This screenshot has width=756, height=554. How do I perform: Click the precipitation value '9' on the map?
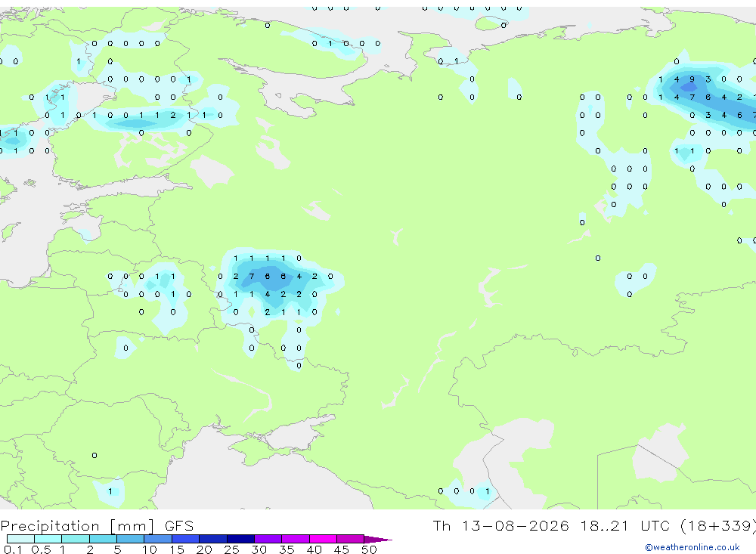692,79
